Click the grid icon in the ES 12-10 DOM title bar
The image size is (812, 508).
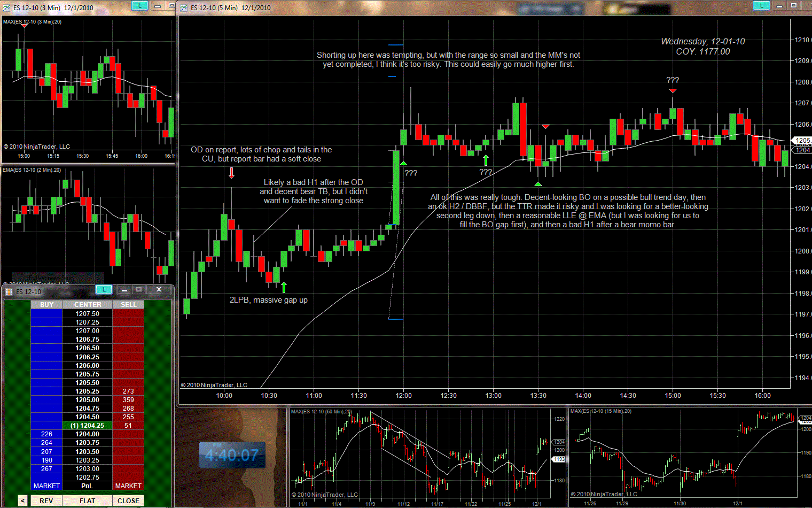click(x=9, y=291)
